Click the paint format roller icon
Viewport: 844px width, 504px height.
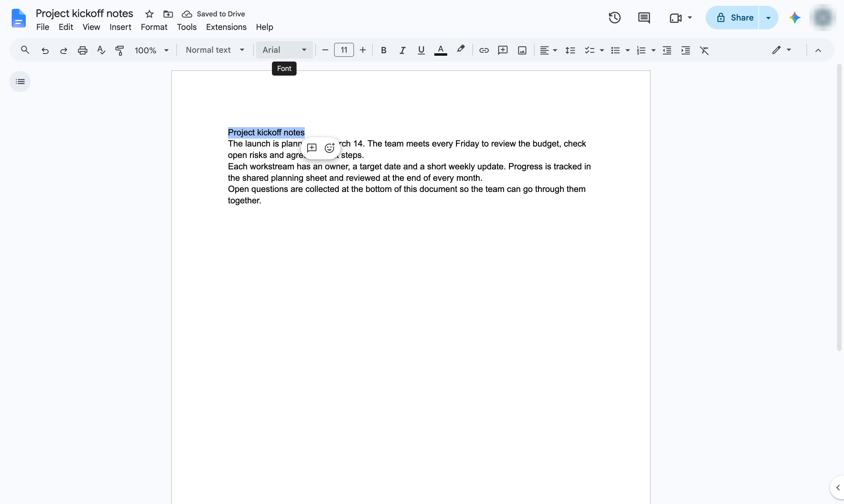pyautogui.click(x=120, y=50)
